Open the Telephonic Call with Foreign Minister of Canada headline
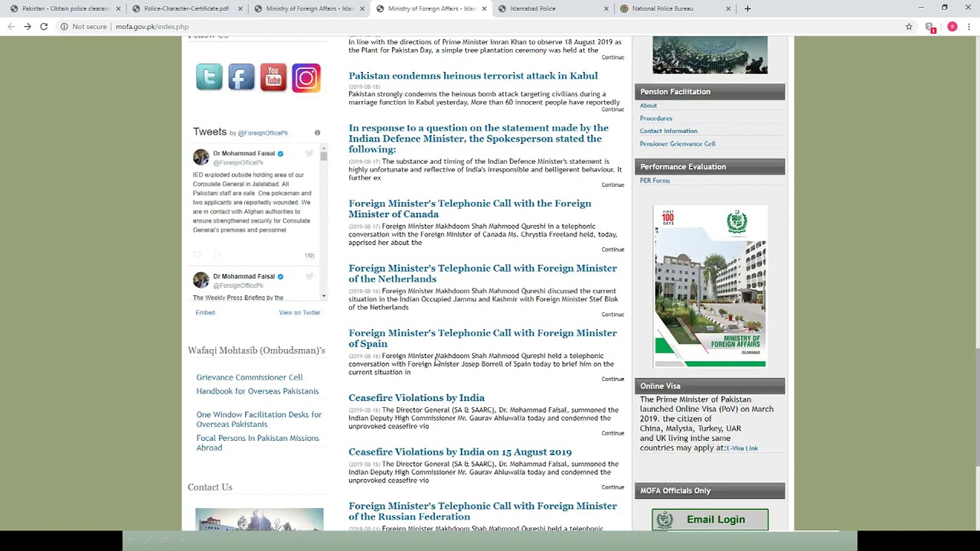This screenshot has height=551, width=980. point(469,208)
